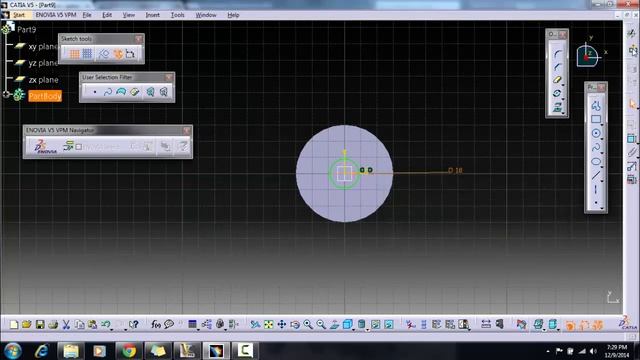Click the Open file folder icon
640x360 pixels.
pos(27,324)
